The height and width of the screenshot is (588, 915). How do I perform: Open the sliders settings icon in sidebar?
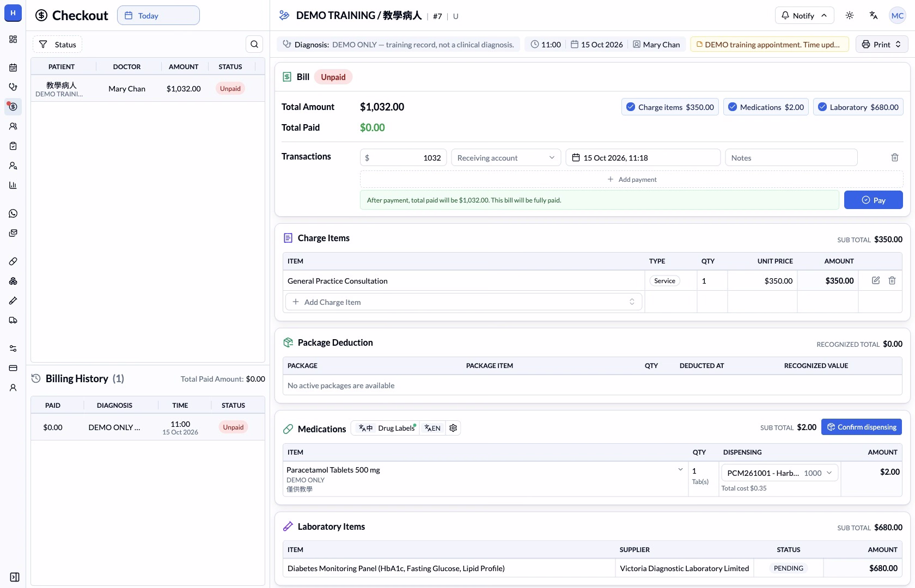coord(13,348)
